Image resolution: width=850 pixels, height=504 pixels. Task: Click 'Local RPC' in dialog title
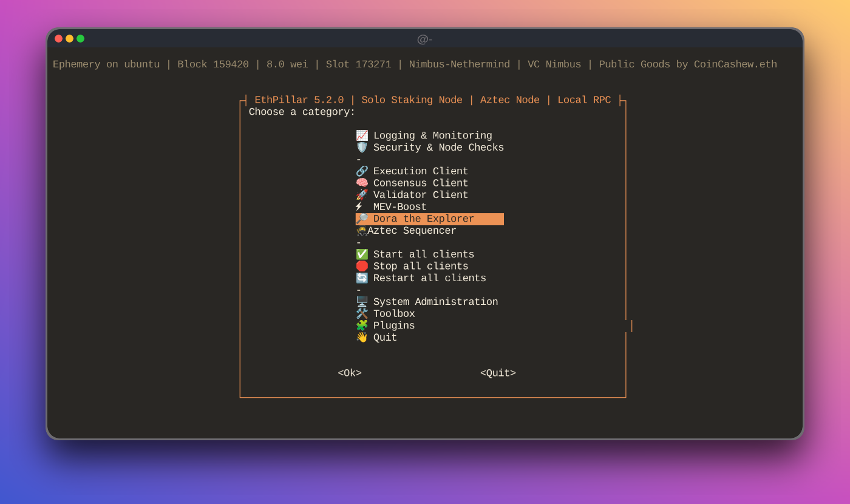[x=584, y=100]
